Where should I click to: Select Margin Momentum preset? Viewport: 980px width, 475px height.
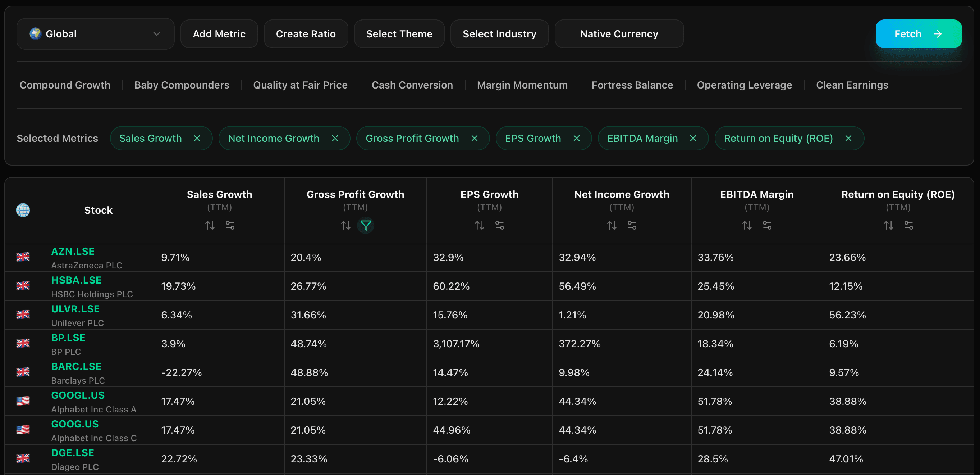pyautogui.click(x=522, y=85)
